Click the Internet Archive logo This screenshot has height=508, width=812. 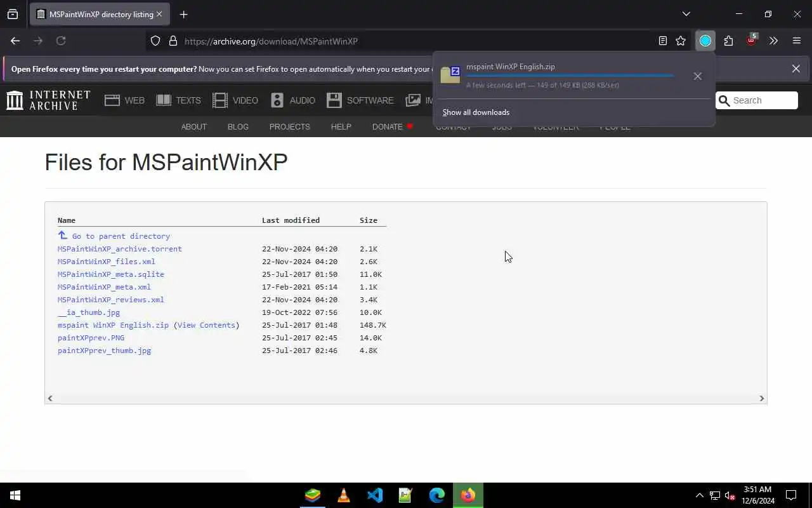(48, 100)
